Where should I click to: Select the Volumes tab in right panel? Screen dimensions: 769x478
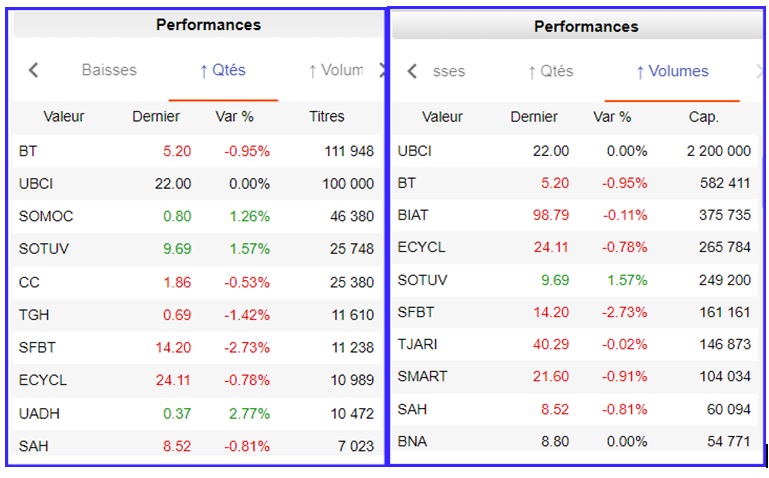(671, 71)
